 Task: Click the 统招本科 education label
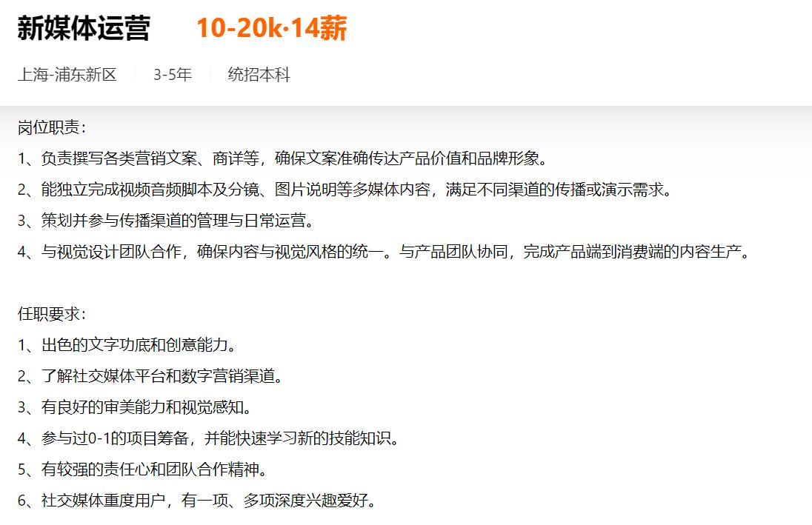(259, 75)
